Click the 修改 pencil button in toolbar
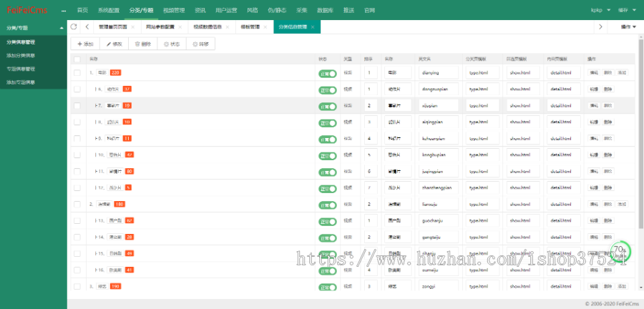Screen dimensions: 644x309 click(x=114, y=44)
